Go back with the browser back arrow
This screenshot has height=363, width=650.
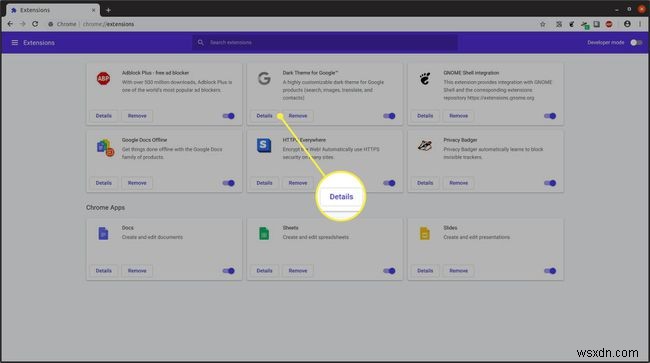(x=10, y=24)
